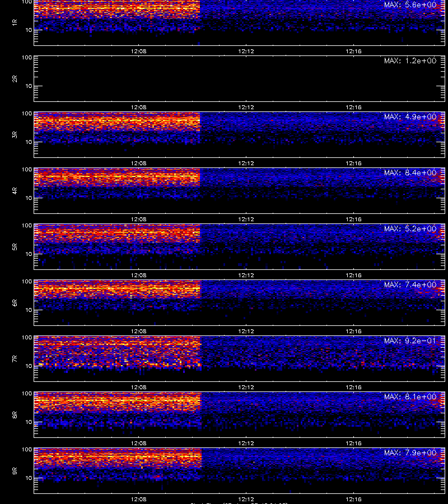Select the 100 y-axis label of panel 3R
The width and height of the screenshot is (448, 504).
click(27, 114)
